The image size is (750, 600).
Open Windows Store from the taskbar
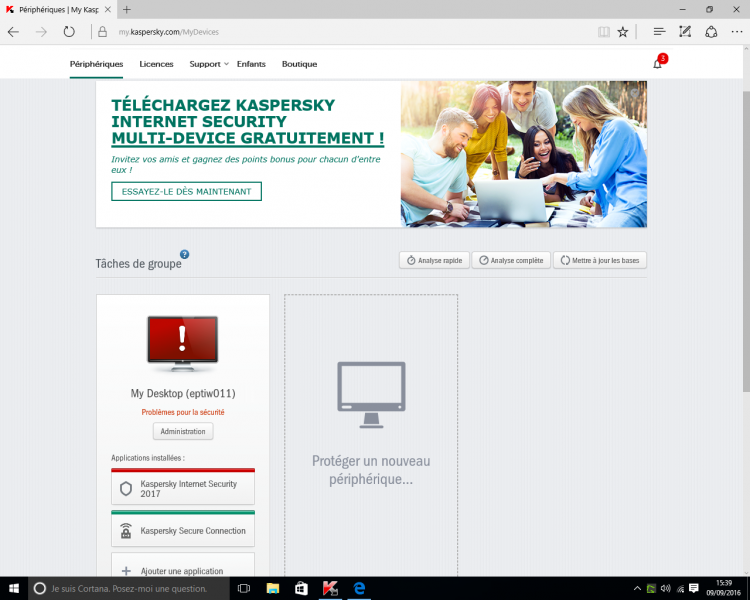pos(301,588)
